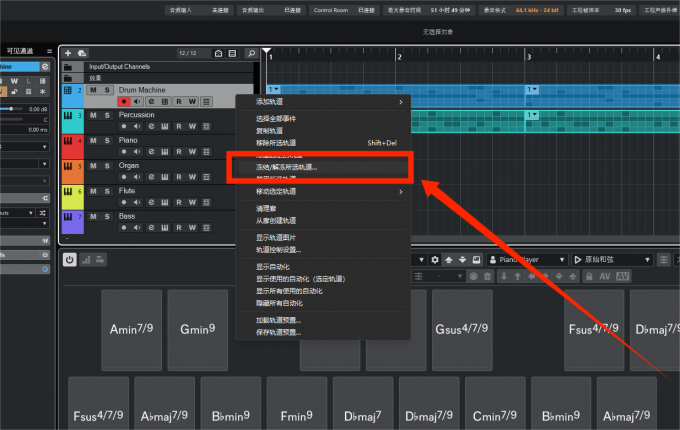This screenshot has height=430, width=680.
Task: Click the Flute track monitor speaker icon
Action: point(137,202)
